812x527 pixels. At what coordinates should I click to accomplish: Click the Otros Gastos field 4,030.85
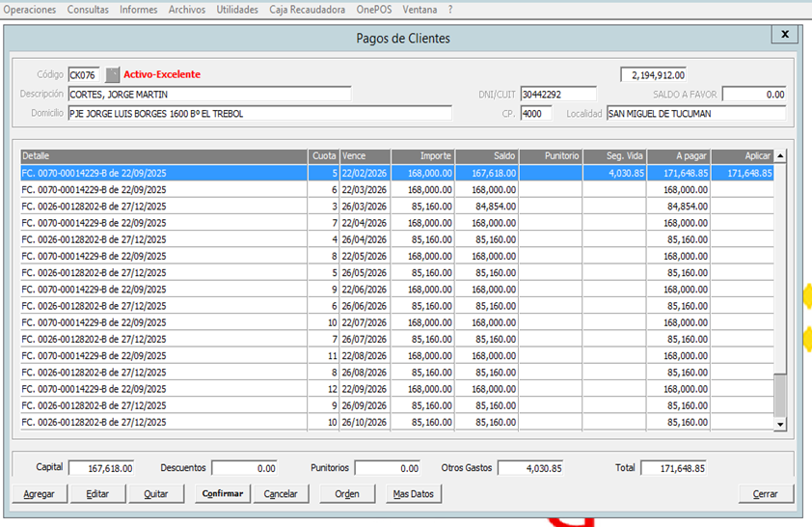click(x=530, y=468)
